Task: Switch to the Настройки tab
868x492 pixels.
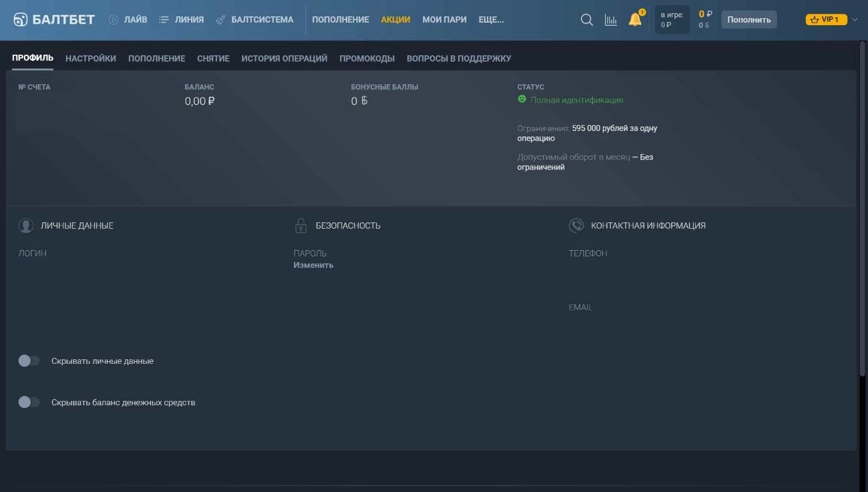Action: (x=91, y=58)
